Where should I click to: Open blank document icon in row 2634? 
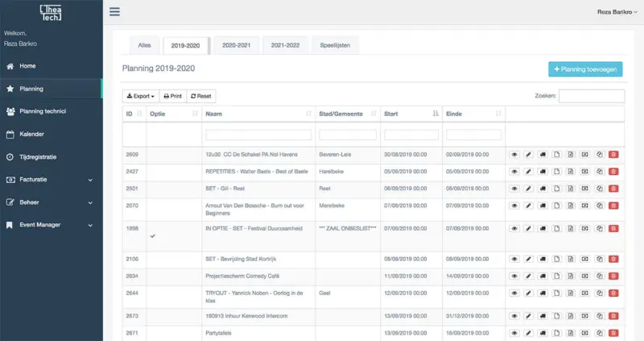(x=556, y=277)
